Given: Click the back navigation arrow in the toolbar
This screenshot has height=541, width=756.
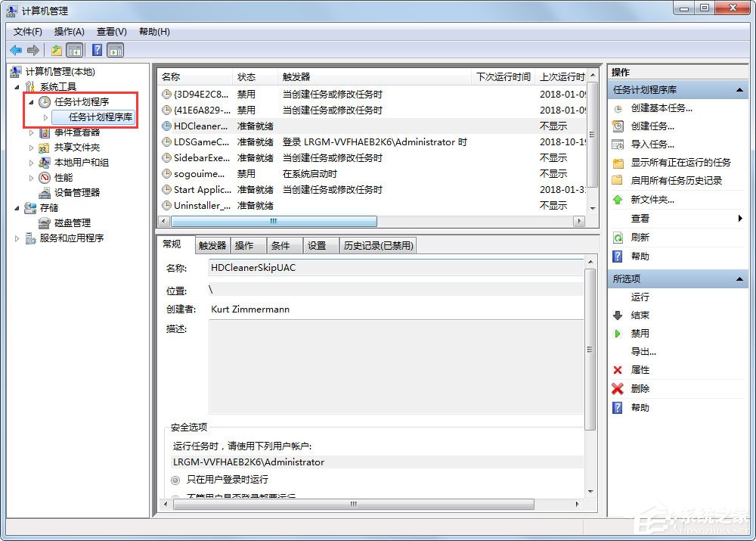Looking at the screenshot, I should click(17, 50).
